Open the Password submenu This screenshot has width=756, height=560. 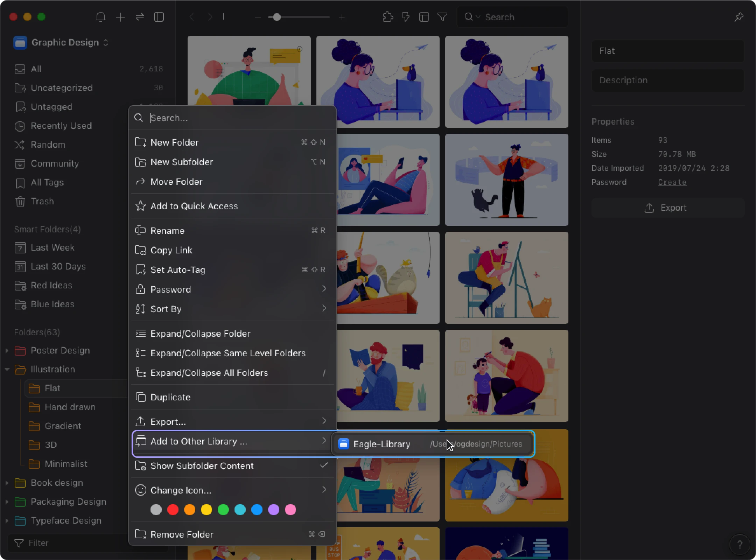232,289
